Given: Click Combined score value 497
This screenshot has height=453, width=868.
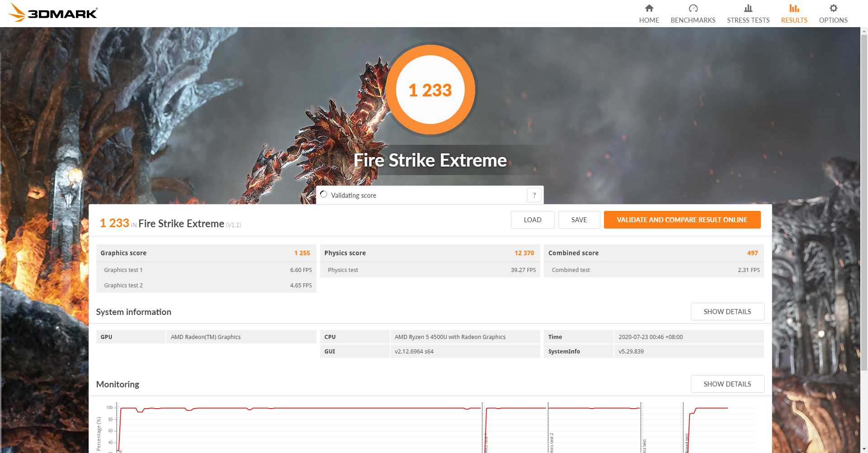Looking at the screenshot, I should [752, 253].
